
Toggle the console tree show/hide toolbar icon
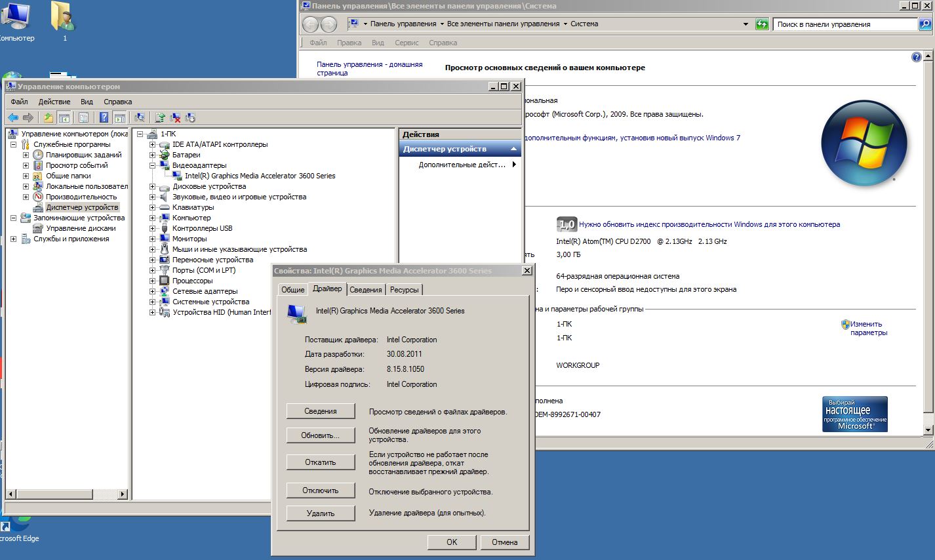click(64, 117)
